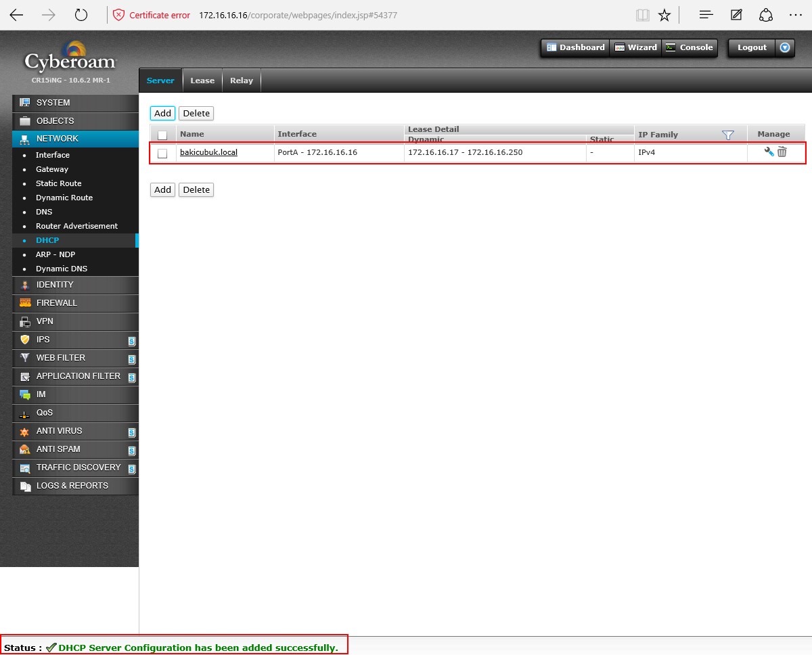The image size is (812, 655).
Task: Click the browser back arrow
Action: [16, 15]
